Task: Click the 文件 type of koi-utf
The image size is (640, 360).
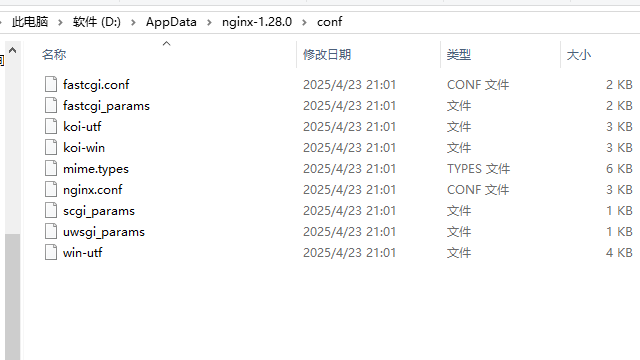Action: [x=459, y=127]
